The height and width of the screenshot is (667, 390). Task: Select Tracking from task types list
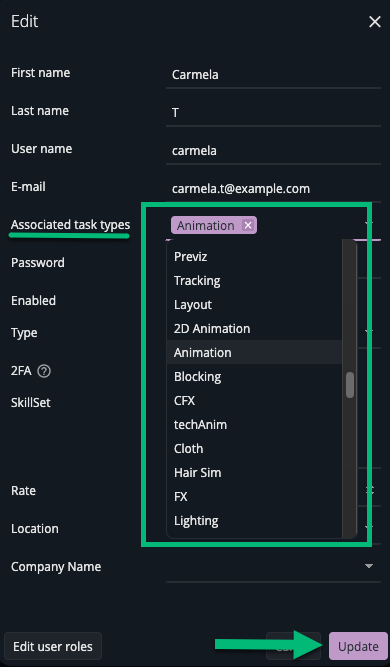[254, 280]
